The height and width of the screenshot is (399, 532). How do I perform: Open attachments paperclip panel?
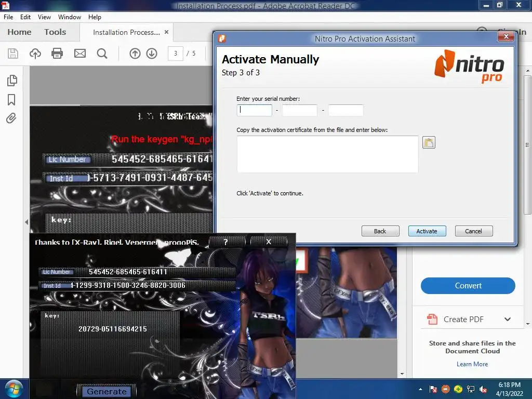11,118
